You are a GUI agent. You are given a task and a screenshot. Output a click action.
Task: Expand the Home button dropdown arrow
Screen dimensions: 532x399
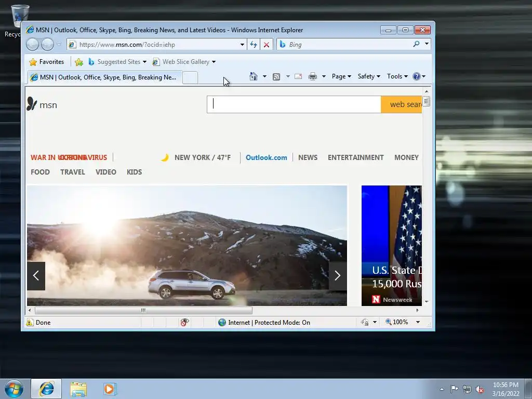(264, 76)
